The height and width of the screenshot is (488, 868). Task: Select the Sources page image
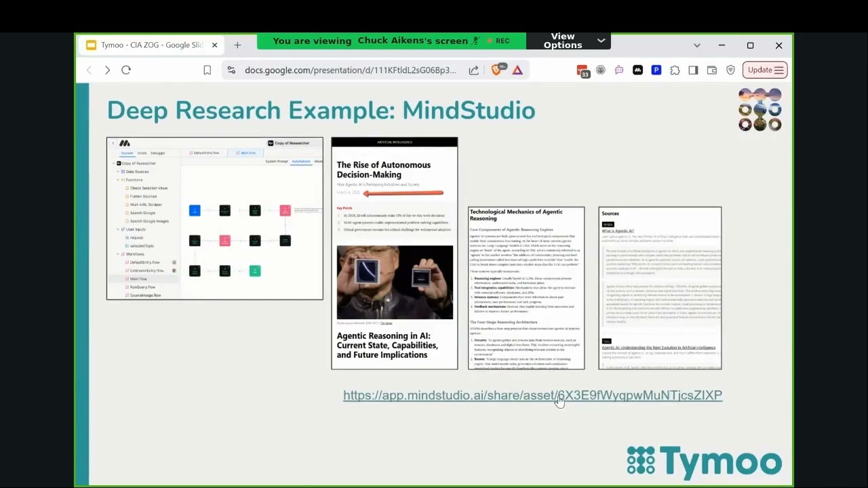coord(660,288)
